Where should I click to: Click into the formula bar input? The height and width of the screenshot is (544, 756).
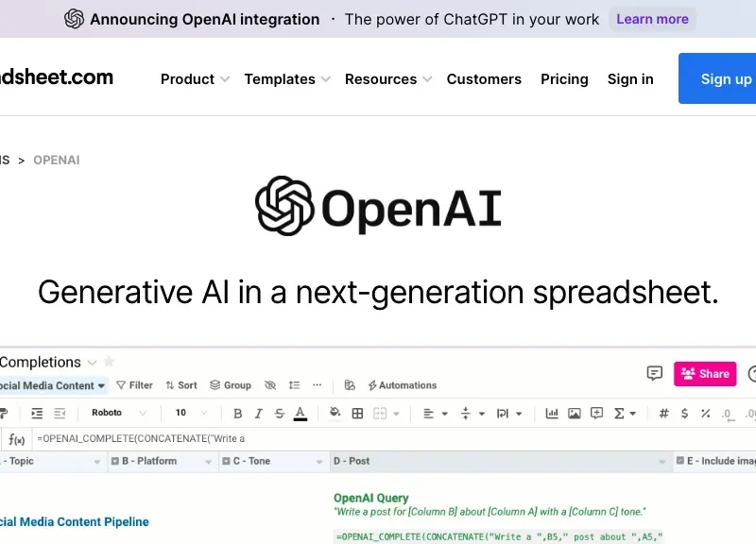coord(394,439)
